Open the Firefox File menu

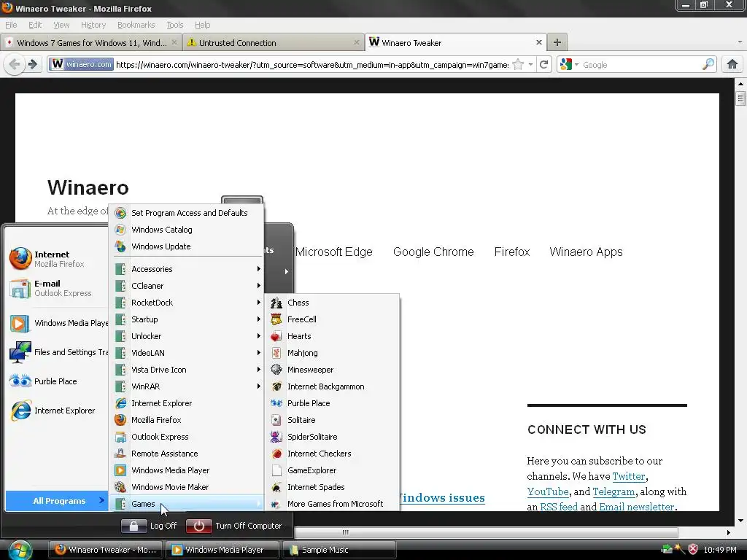(11, 25)
